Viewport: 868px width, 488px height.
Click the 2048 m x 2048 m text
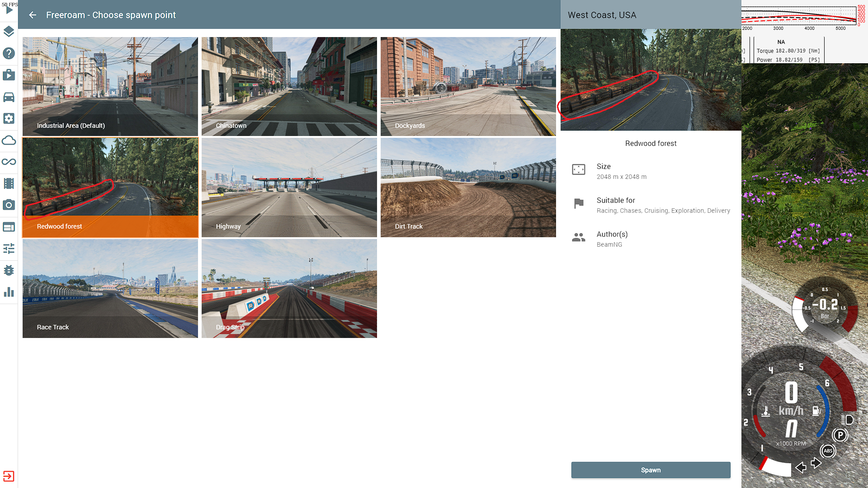pyautogui.click(x=621, y=177)
